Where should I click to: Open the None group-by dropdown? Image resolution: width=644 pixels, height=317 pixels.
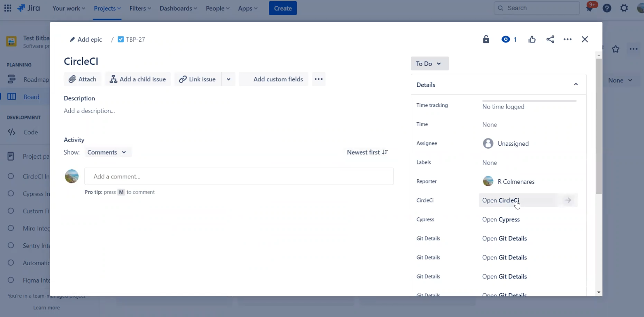(620, 80)
